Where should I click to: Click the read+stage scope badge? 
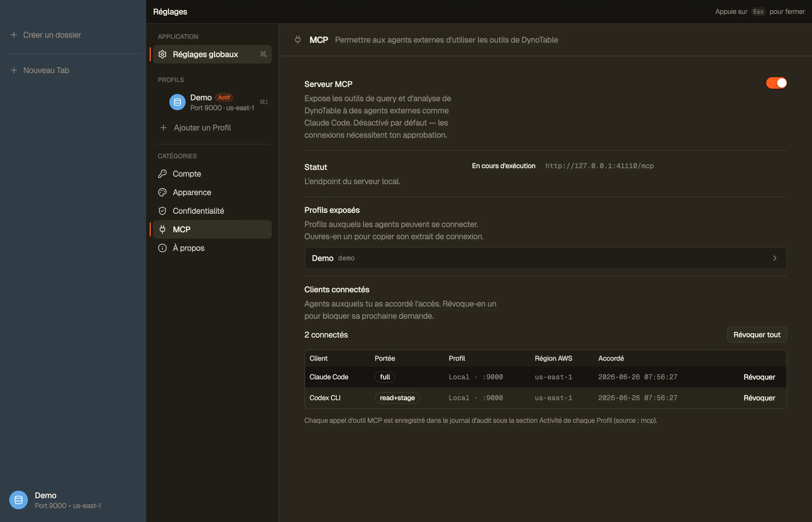coord(397,398)
